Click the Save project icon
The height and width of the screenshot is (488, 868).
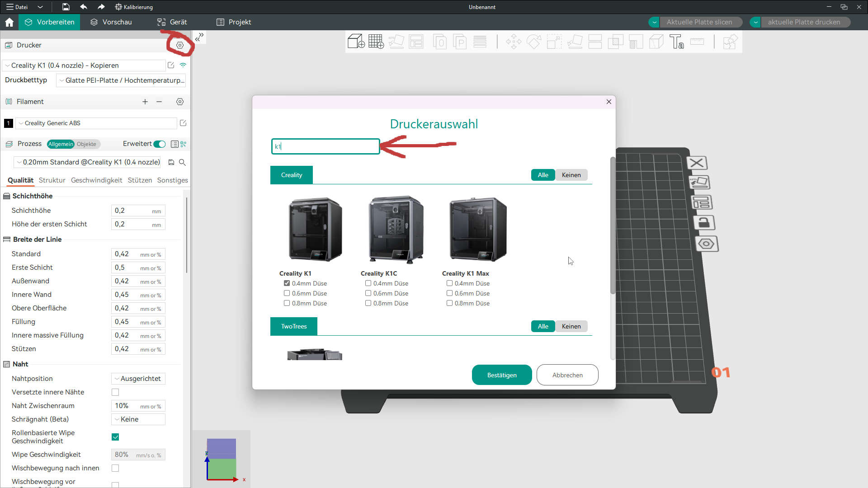coord(66,7)
